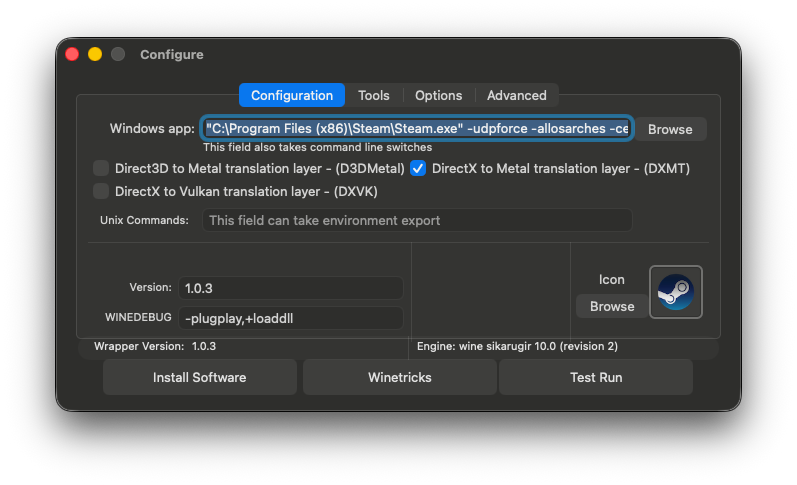Open the Options tab
The width and height of the screenshot is (797, 485).
(438, 95)
